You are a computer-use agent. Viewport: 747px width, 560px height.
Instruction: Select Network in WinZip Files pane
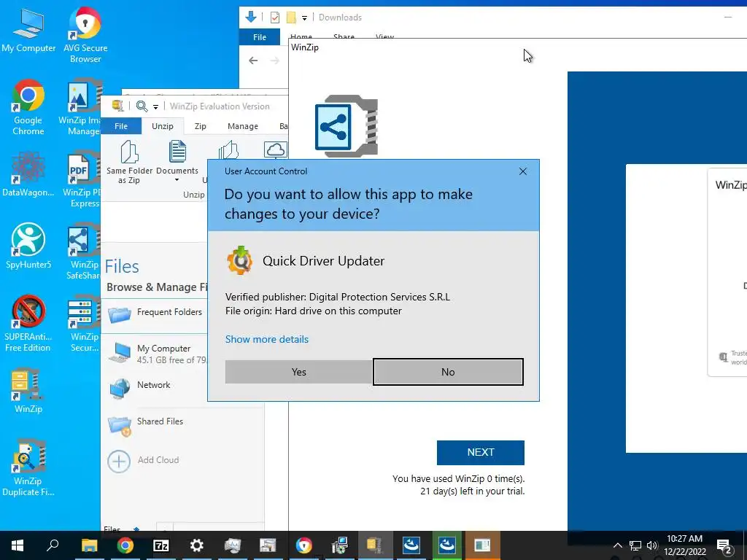click(155, 388)
